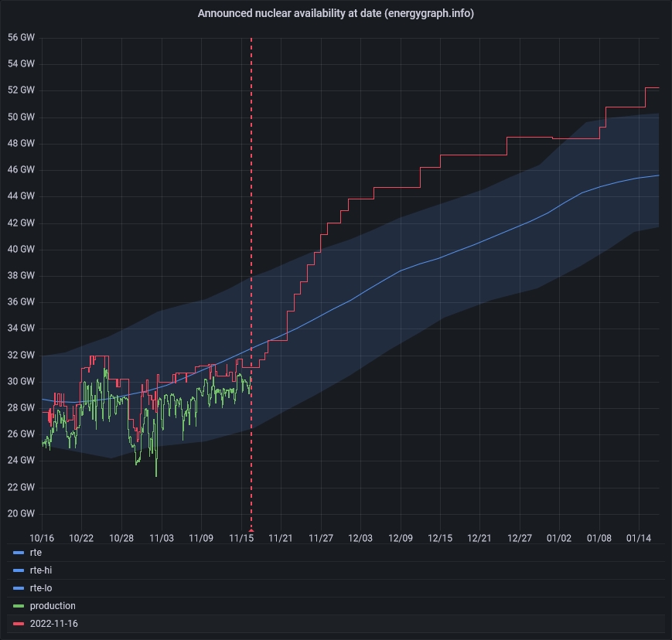This screenshot has width=672, height=640.
Task: Toggle the rte-lo series legend label
Action: (40, 588)
